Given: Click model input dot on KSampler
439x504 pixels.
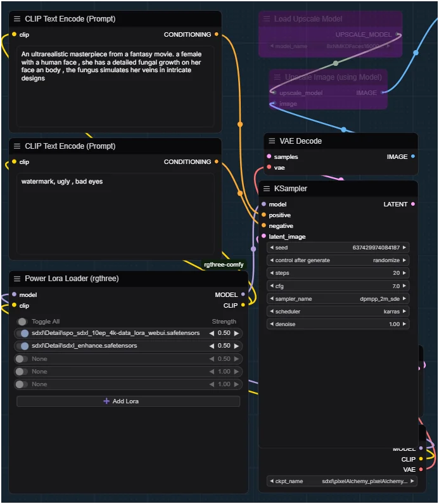Looking at the screenshot, I should pos(264,204).
